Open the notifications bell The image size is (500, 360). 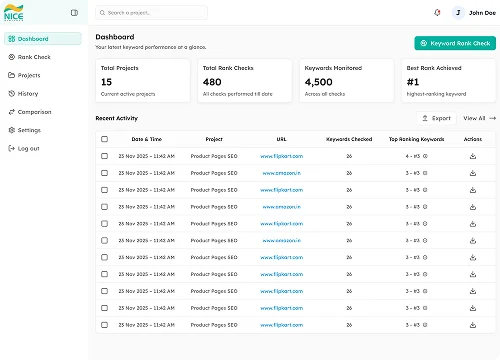[437, 13]
